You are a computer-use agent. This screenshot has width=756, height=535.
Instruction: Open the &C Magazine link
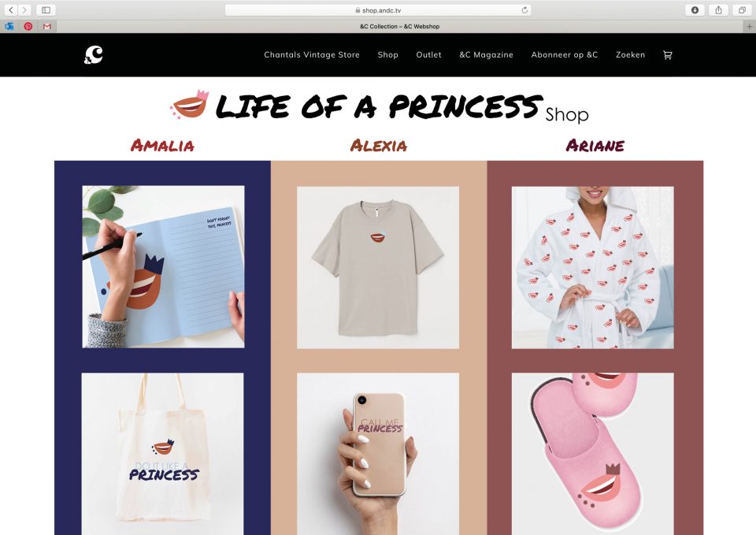click(486, 55)
